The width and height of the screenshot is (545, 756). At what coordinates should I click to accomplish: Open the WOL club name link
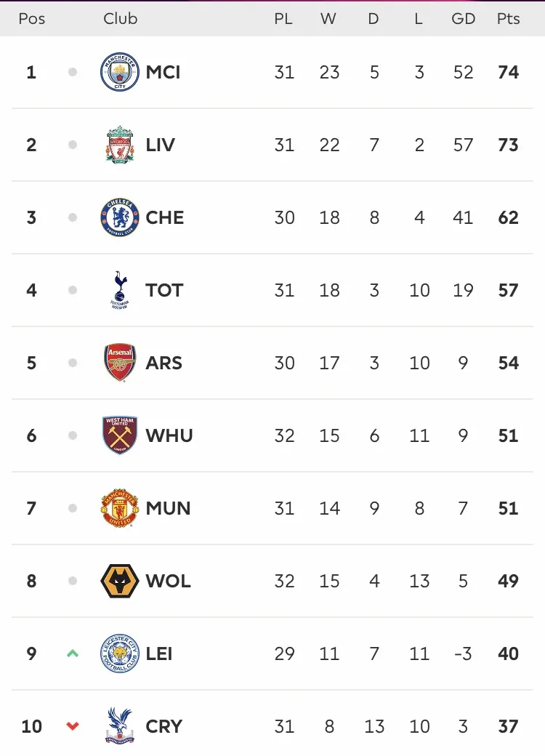[x=168, y=581]
